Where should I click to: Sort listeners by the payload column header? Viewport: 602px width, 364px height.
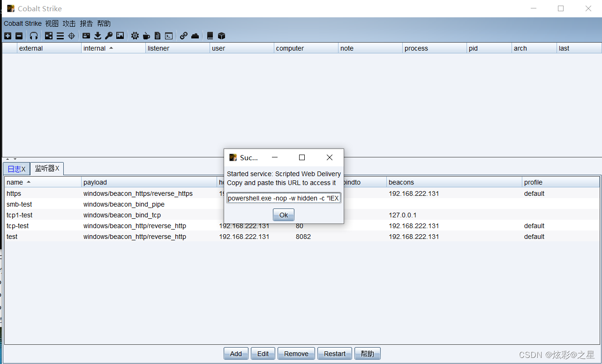pyautogui.click(x=149, y=182)
